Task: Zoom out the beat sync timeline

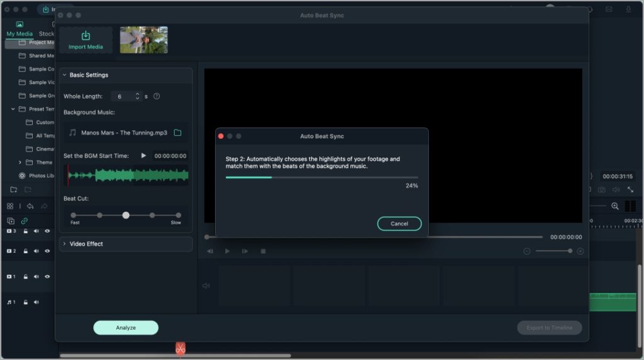Action: 526,251
